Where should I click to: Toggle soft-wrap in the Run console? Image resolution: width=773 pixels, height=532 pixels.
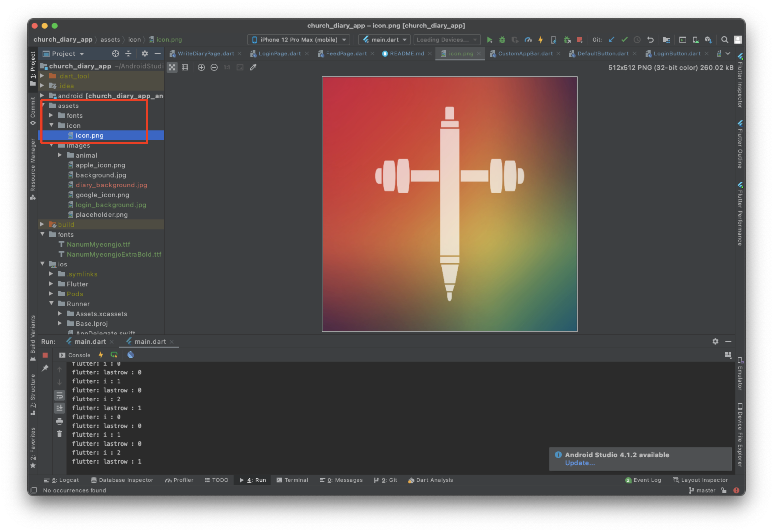(x=59, y=396)
